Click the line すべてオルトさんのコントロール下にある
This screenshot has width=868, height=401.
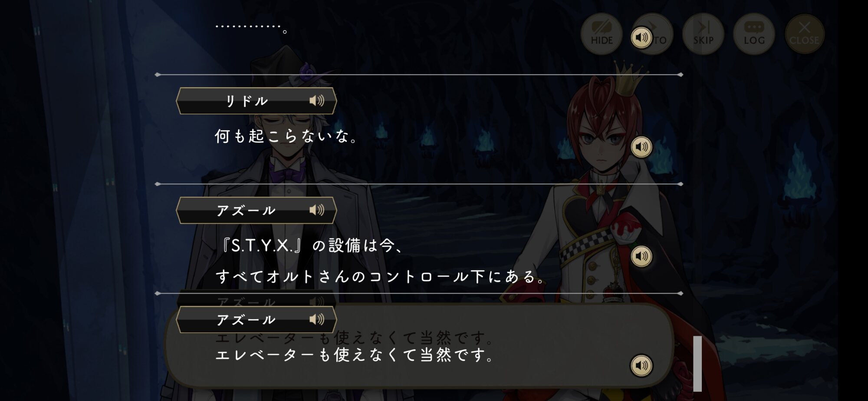pyautogui.click(x=381, y=277)
